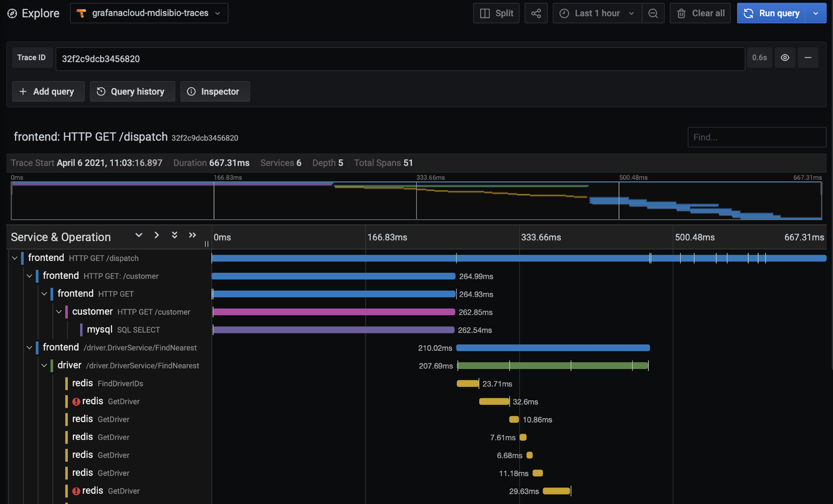This screenshot has width=833, height=504.
Task: Click the refresh icon inside Run query button
Action: point(748,13)
